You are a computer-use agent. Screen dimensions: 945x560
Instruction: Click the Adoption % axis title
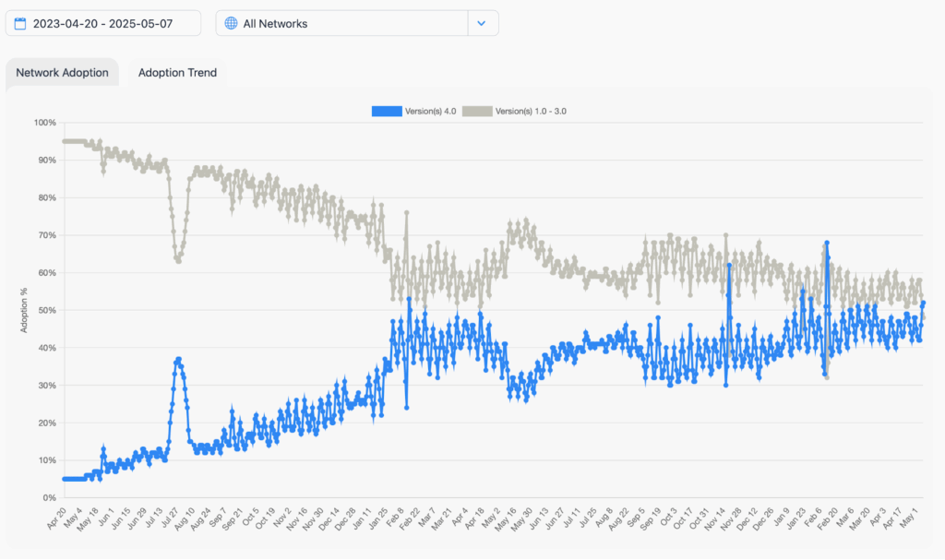tap(24, 310)
